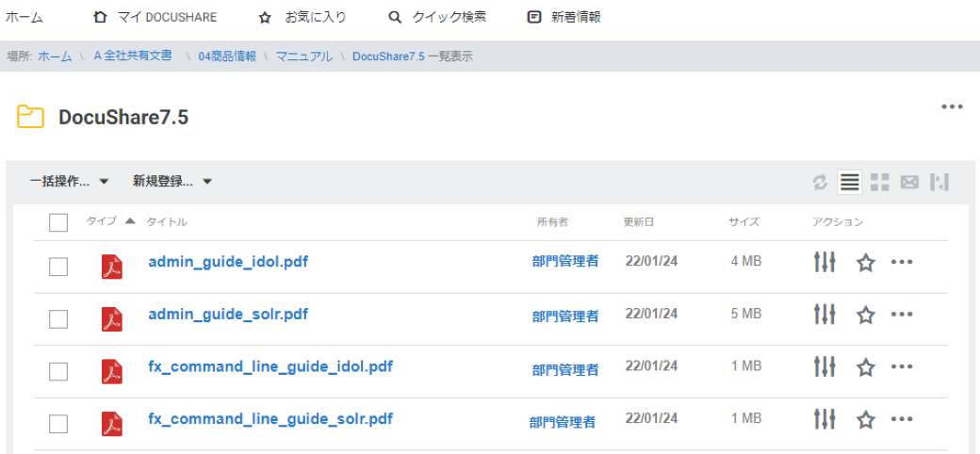Click the split panel view icon
Image resolution: width=980 pixels, height=454 pixels.
(x=939, y=183)
